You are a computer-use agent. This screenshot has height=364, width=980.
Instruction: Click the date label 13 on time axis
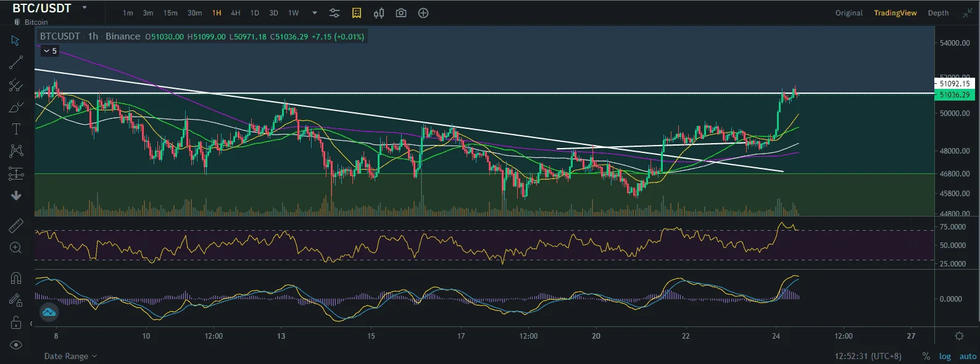coord(281,336)
